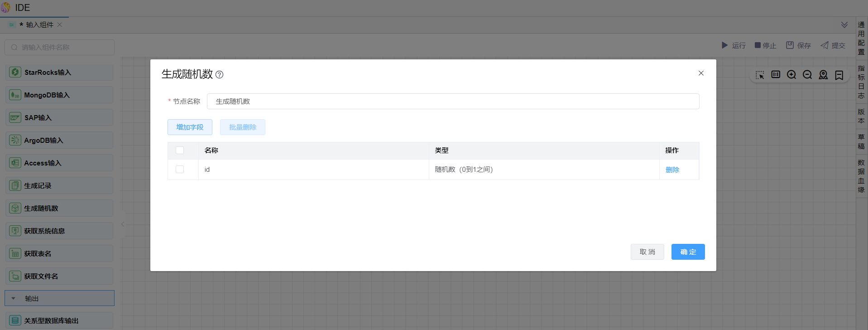Pick the 获取文件名 component icon
This screenshot has height=330, width=868.
tap(15, 276)
